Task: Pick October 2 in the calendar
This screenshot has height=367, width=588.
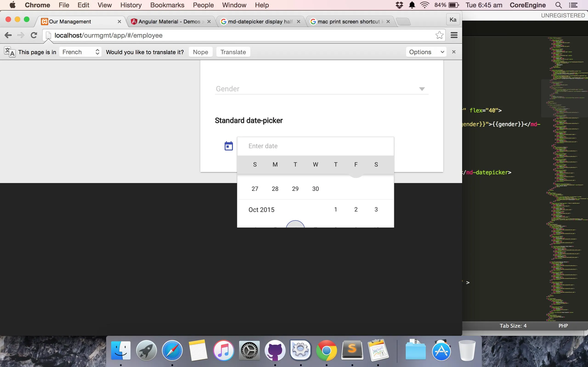Action: (x=356, y=209)
